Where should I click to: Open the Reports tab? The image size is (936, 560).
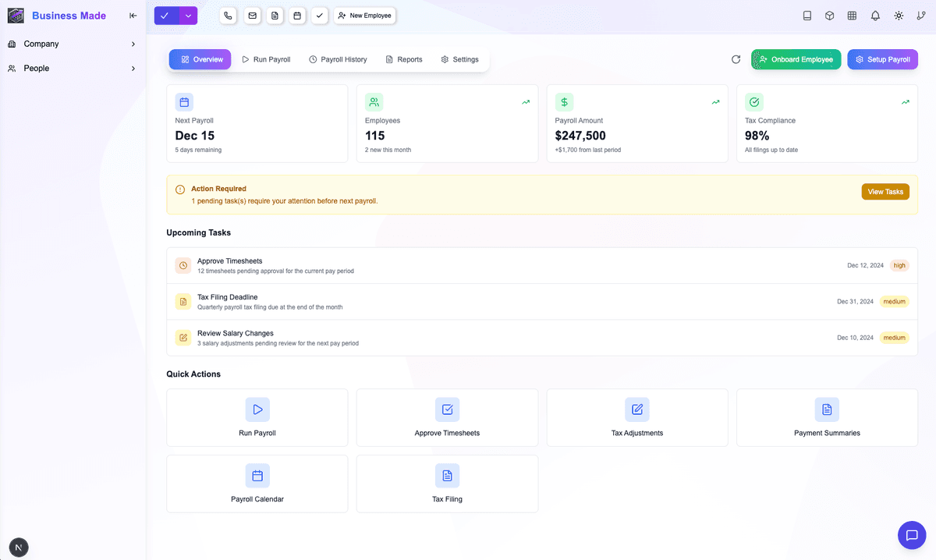(404, 59)
